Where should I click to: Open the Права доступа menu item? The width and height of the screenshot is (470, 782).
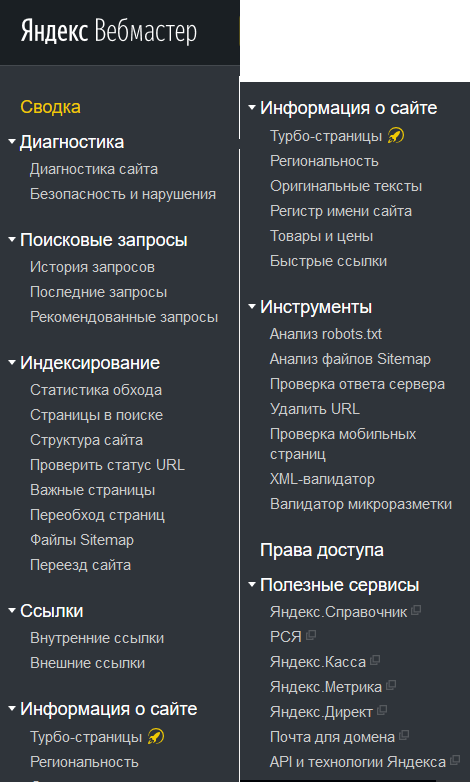coord(322,550)
